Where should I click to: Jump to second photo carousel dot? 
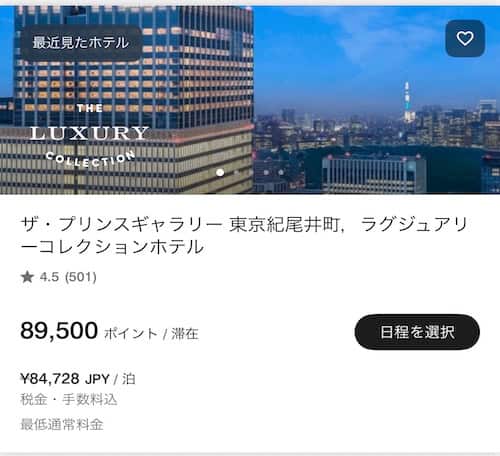236,172
